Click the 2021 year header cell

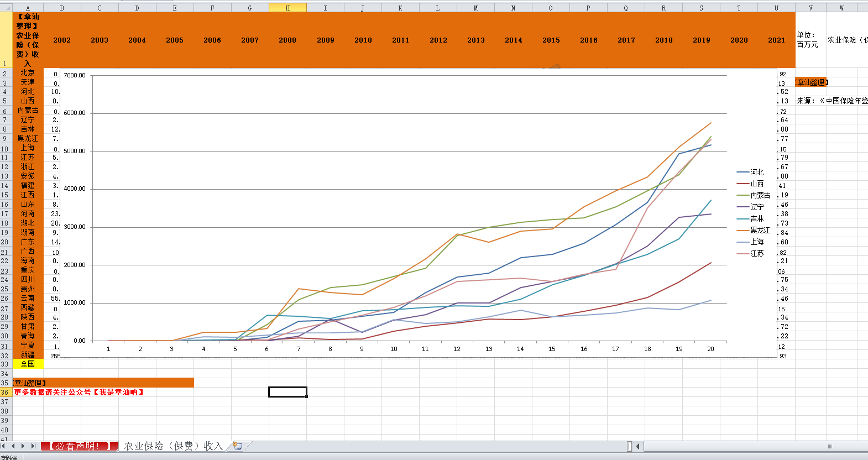pos(776,40)
